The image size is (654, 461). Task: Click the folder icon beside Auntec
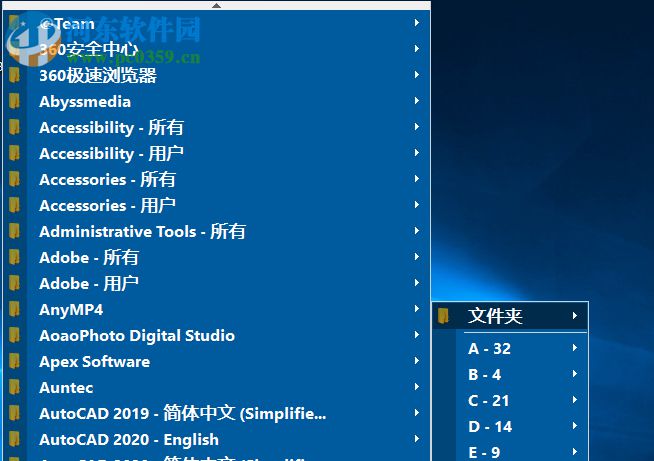click(14, 387)
